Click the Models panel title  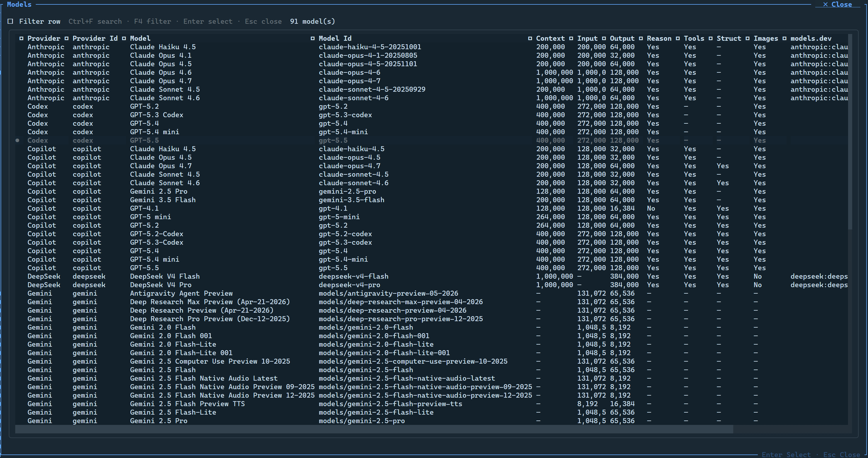pyautogui.click(x=19, y=4)
